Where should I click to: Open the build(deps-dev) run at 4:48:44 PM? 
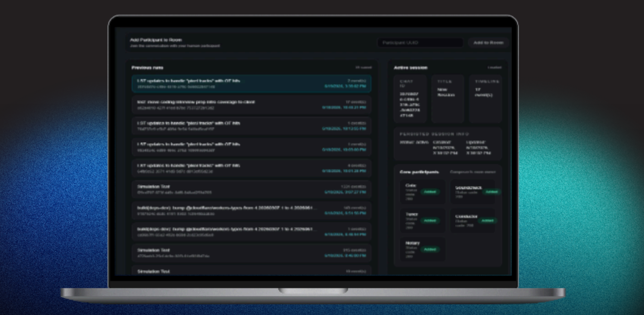click(251, 232)
